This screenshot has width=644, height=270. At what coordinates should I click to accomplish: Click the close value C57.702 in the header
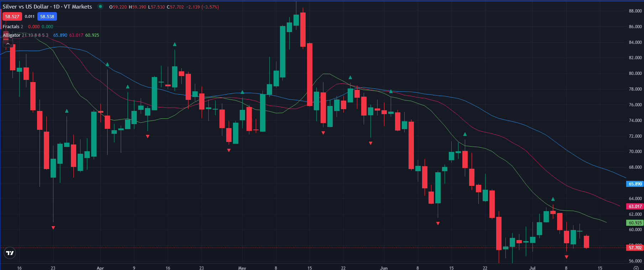[175, 7]
